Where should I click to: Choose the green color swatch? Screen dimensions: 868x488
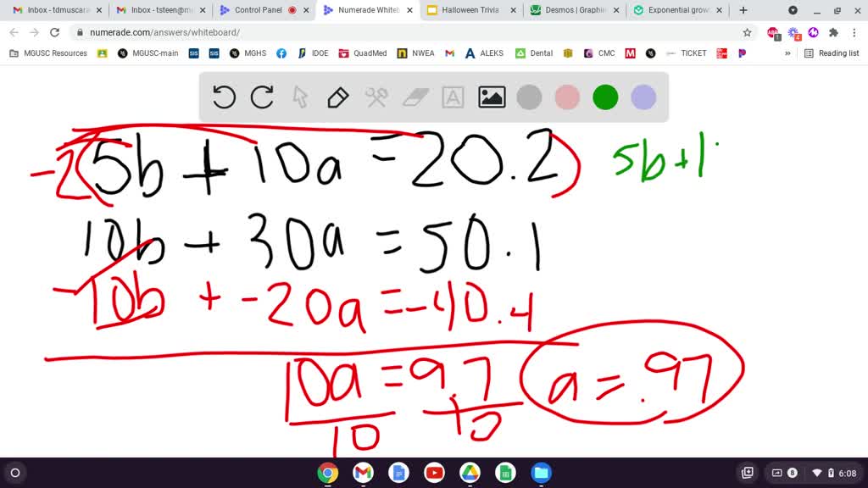pyautogui.click(x=605, y=97)
